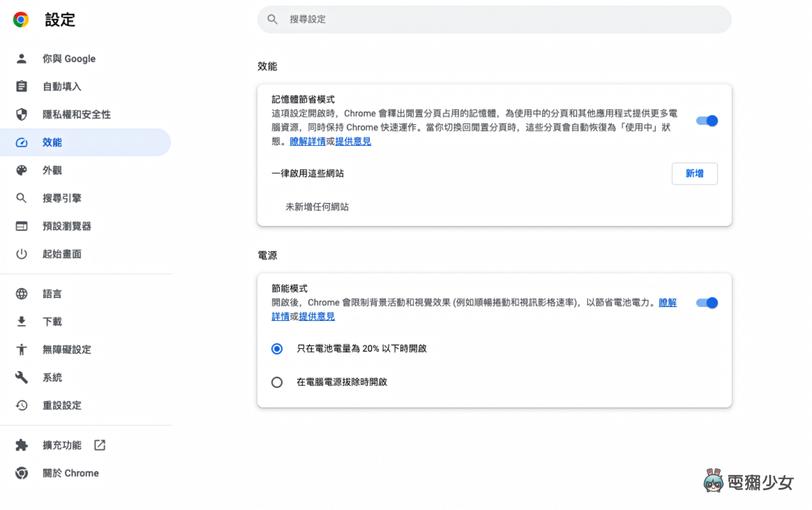The image size is (812, 510).
Task: Click the power icon for 起始畫面
Action: point(21,254)
